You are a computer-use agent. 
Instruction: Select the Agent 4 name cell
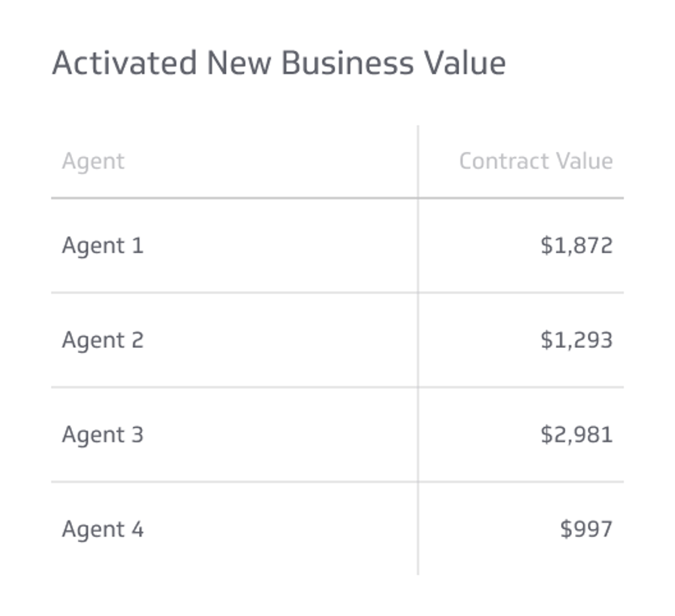tap(103, 529)
